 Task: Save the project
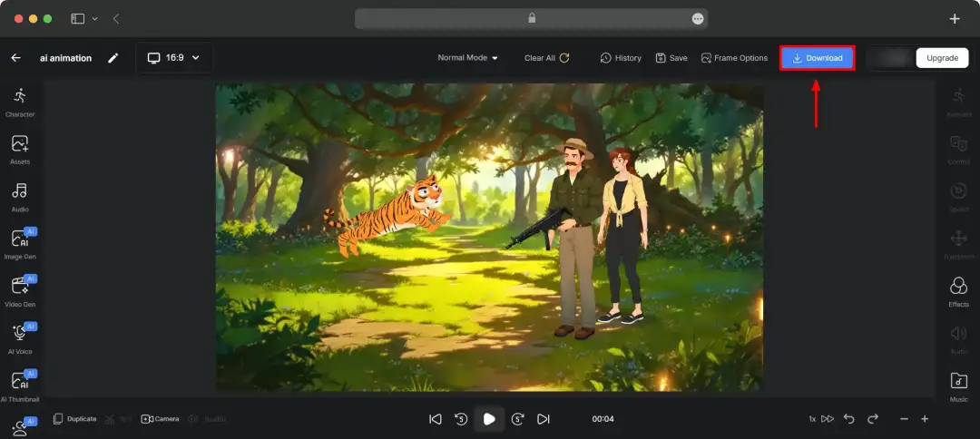pyautogui.click(x=671, y=57)
